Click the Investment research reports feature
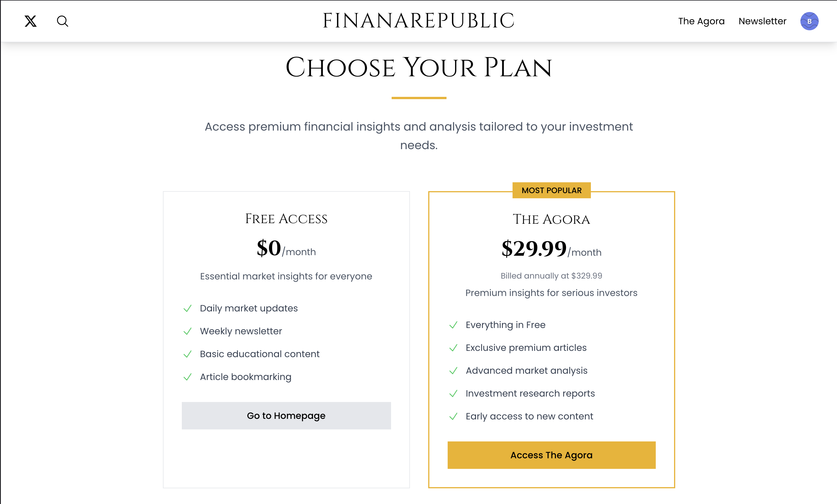Image resolution: width=837 pixels, height=504 pixels. tap(530, 393)
